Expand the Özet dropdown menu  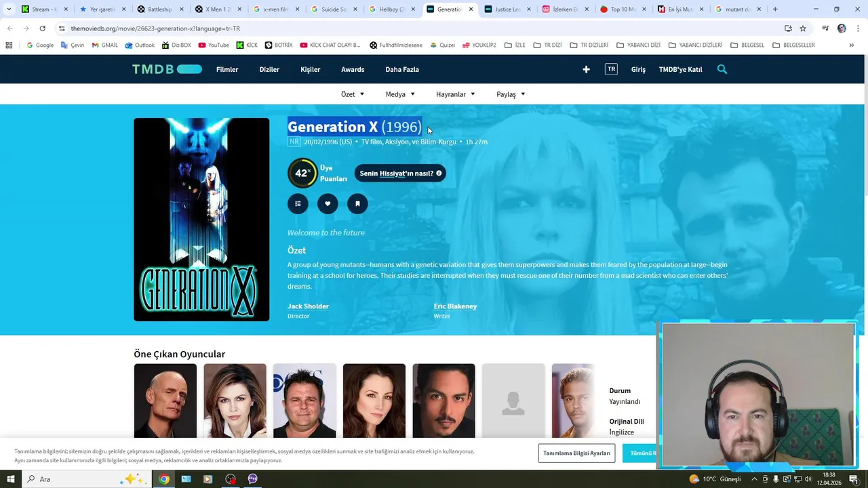(353, 94)
